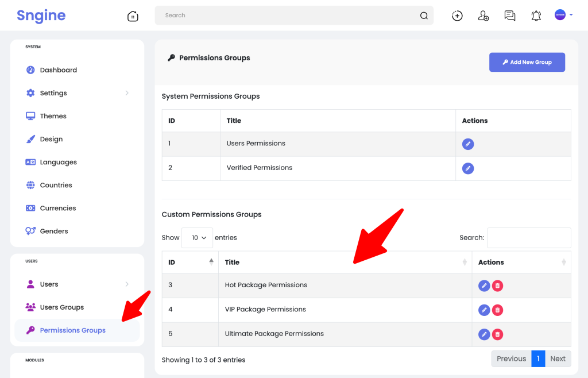Open Design in sidebar
Viewport: 588px width, 378px height.
(51, 139)
